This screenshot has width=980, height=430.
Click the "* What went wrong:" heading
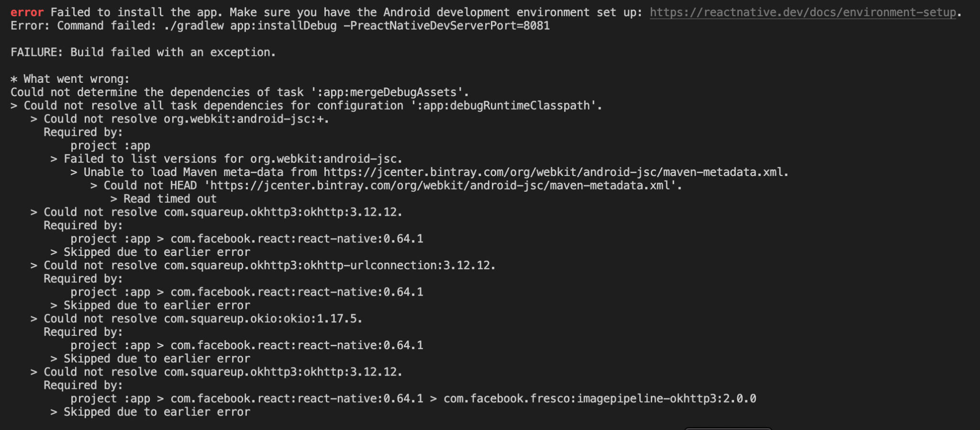point(70,79)
